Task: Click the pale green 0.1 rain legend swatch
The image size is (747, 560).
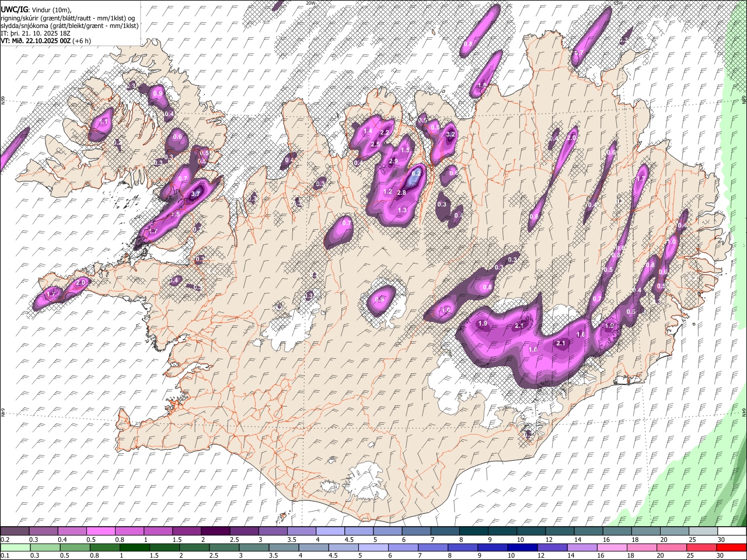Action: pos(15,548)
